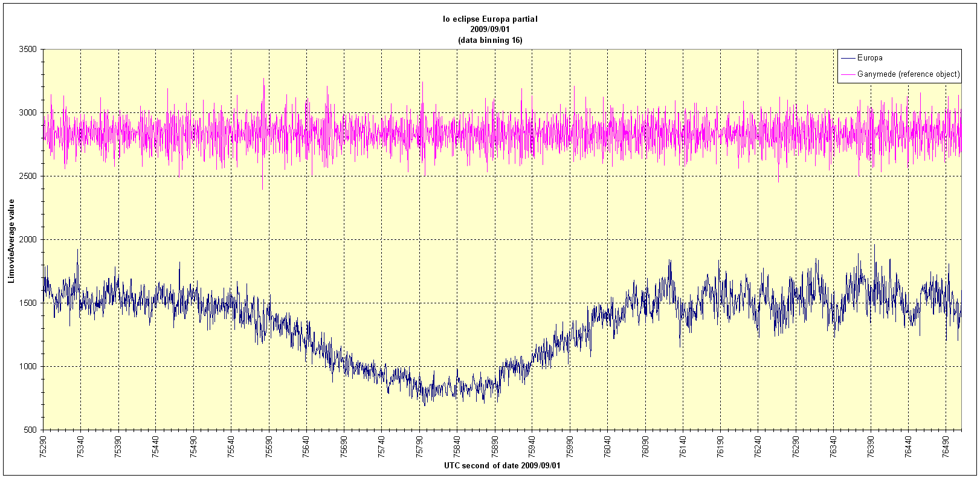Click the y-axis label 2500
The height and width of the screenshot is (478, 980).
click(x=28, y=176)
